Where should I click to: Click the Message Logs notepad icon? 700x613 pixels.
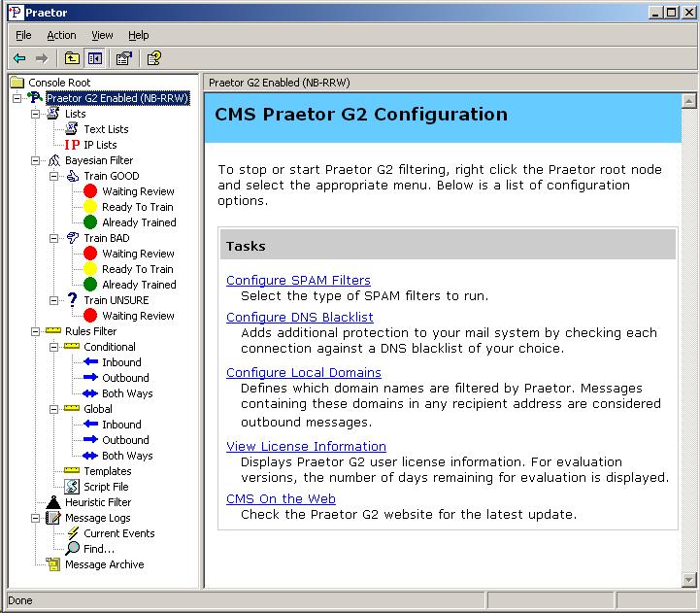[53, 518]
